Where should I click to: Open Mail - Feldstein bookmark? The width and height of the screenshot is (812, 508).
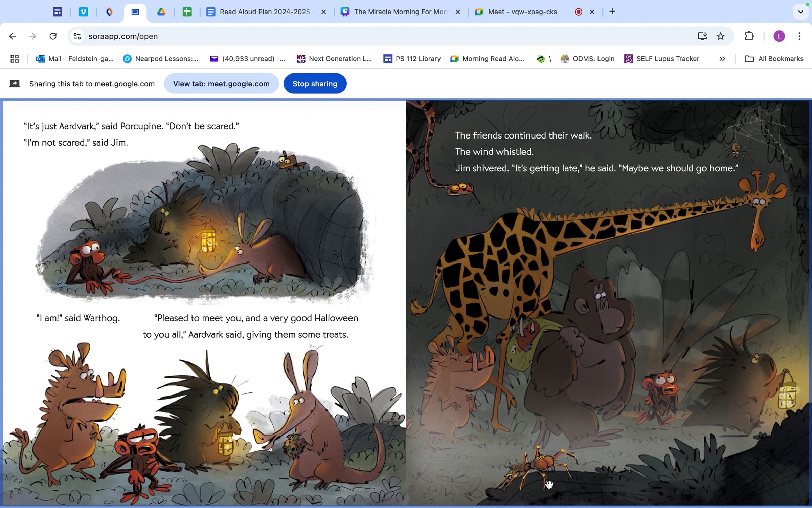[x=75, y=59]
